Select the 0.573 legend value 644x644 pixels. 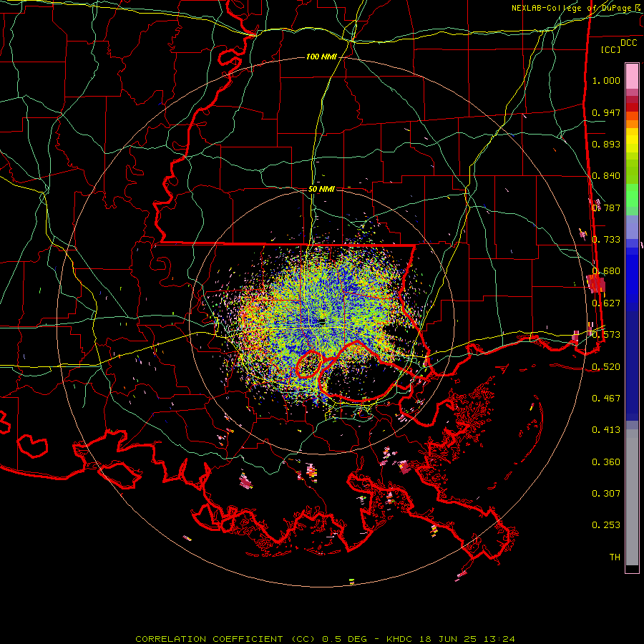[x=606, y=335]
